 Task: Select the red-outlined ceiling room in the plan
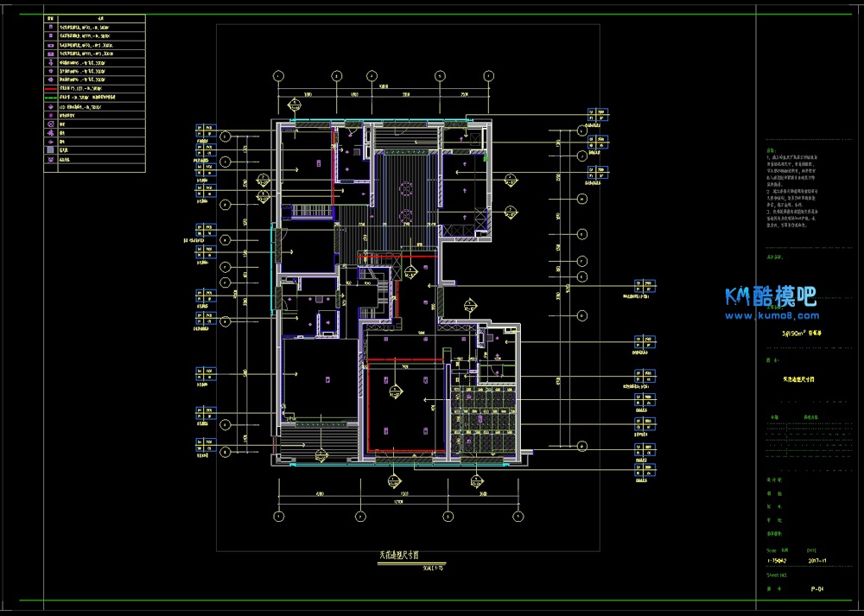[x=404, y=406]
